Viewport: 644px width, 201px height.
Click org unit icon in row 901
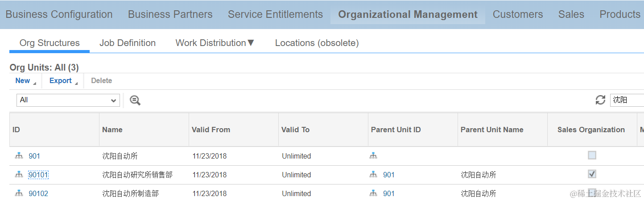(19, 156)
